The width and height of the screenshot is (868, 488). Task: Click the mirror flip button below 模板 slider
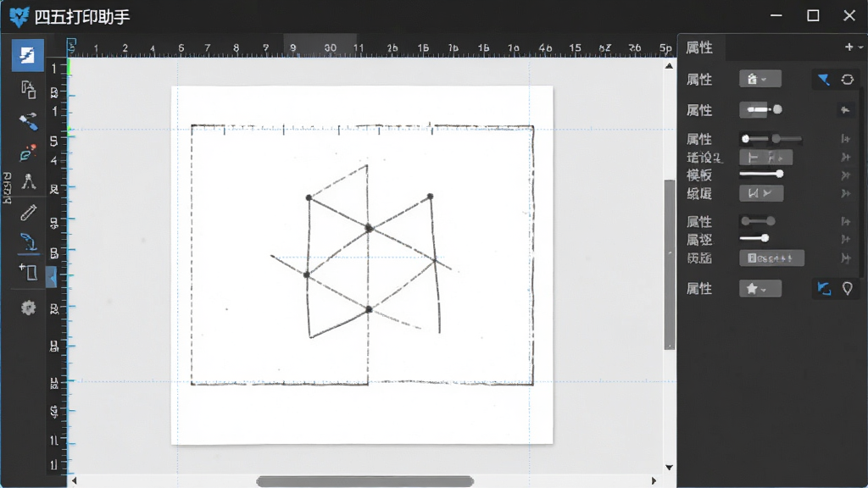point(761,193)
